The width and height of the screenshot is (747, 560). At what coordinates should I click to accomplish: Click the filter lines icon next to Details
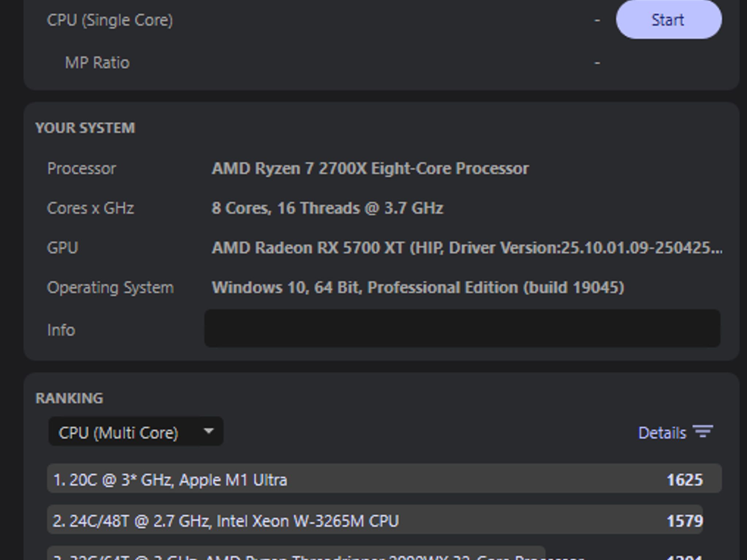pos(703,431)
